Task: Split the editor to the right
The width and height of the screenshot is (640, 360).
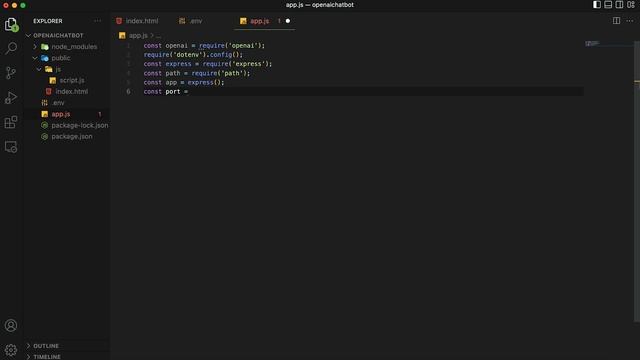Action: (x=616, y=20)
